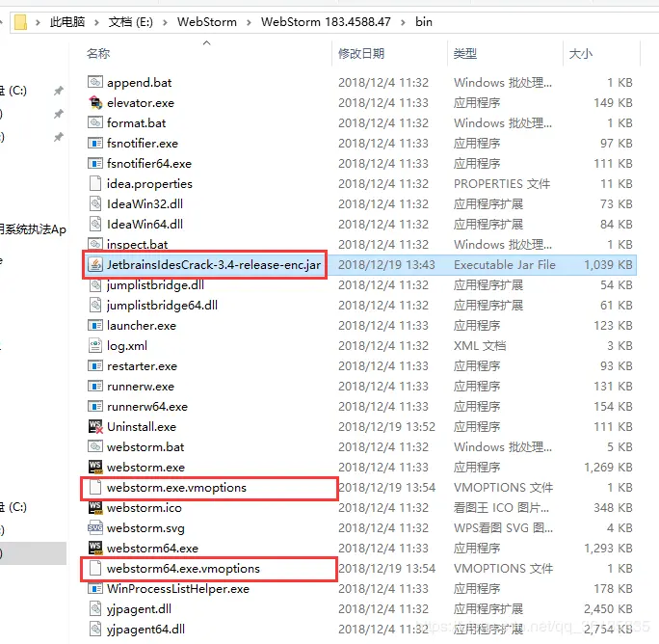Select the jumplistbridge64.dll icon
The height and width of the screenshot is (644, 659).
[x=95, y=305]
